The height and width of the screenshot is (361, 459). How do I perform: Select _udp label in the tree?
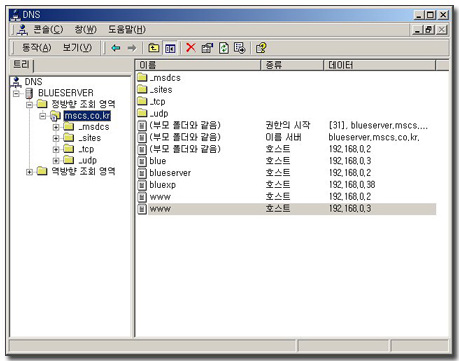click(88, 160)
